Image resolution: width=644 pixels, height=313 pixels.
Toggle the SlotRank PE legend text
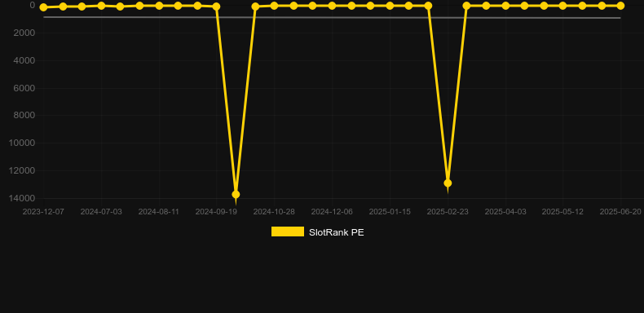click(x=337, y=232)
